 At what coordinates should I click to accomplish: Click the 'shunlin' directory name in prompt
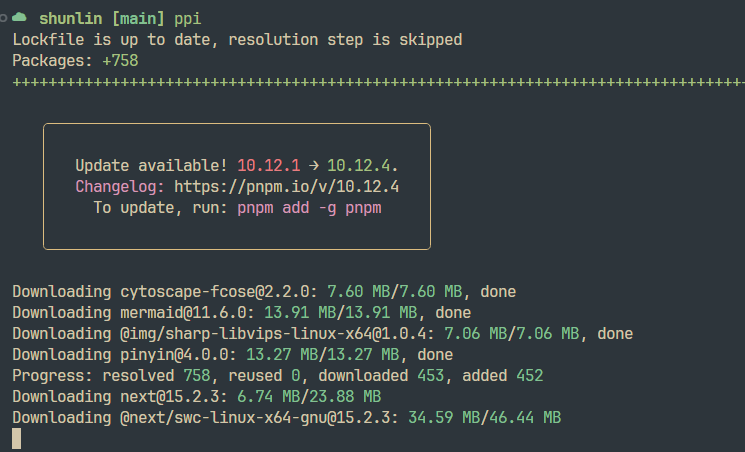[x=70, y=19]
